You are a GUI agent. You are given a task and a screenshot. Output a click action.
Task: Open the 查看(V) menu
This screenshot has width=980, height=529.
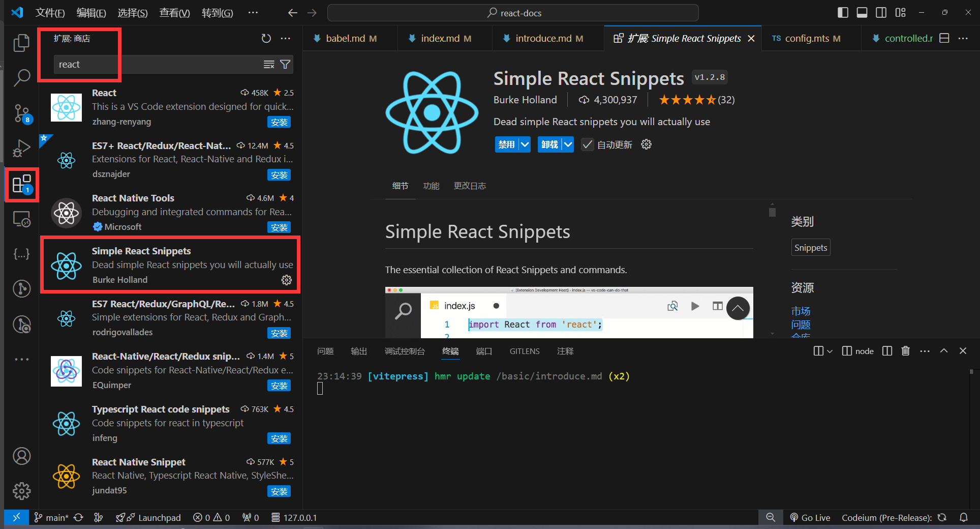click(174, 13)
